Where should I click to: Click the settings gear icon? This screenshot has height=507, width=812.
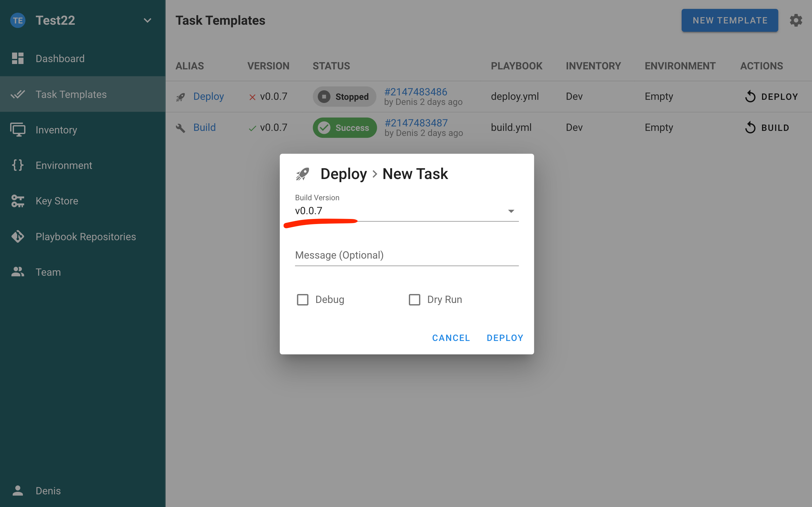[796, 21]
